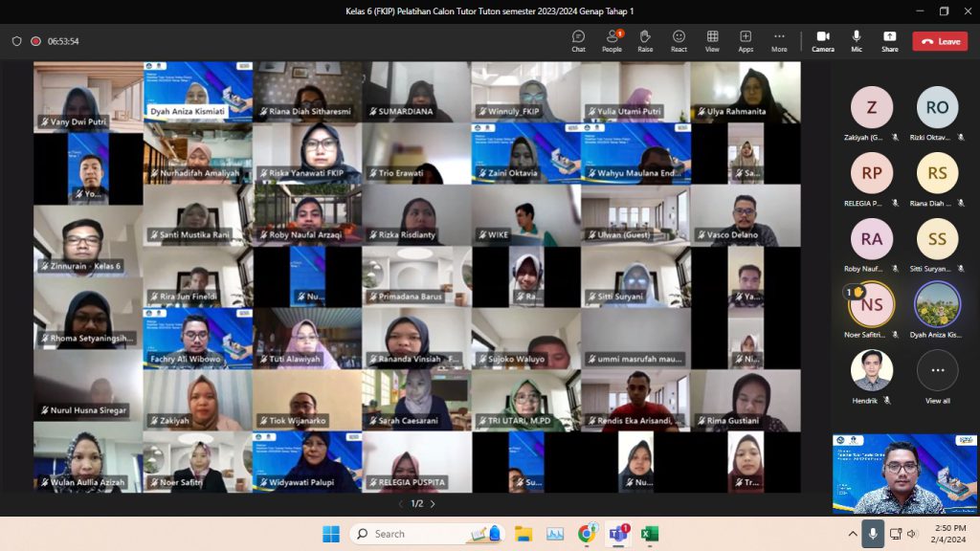Open the Chat panel

(578, 41)
